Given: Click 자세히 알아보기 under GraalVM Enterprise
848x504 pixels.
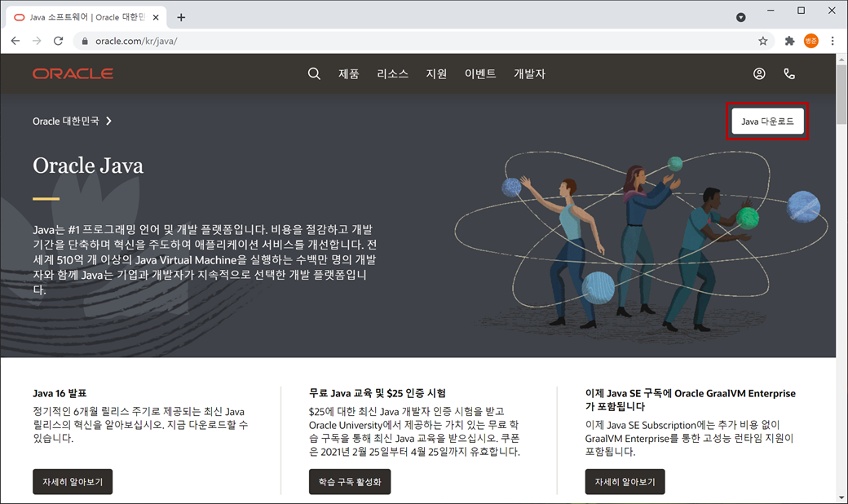Looking at the screenshot, I should click(x=625, y=481).
